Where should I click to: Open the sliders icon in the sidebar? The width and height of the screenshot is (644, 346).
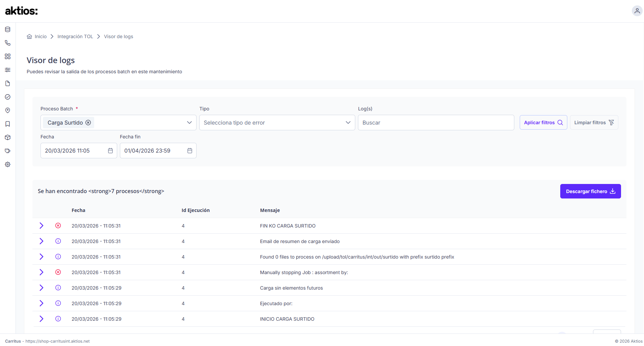pyautogui.click(x=8, y=70)
